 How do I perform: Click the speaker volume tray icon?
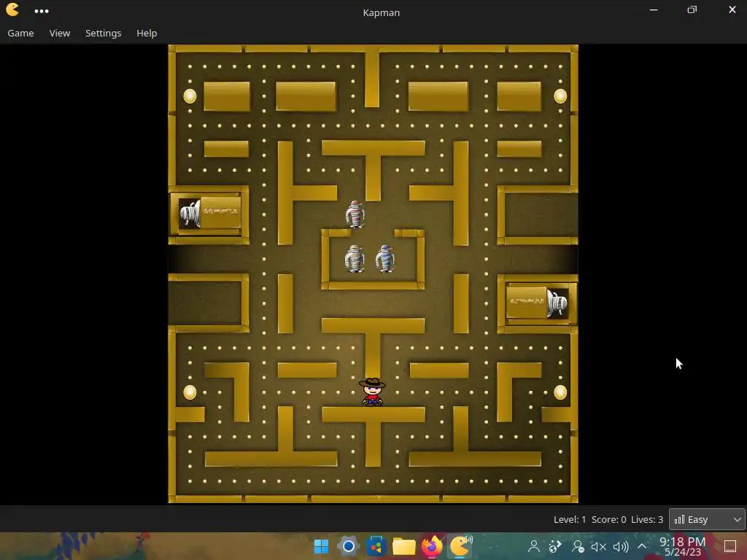621,547
